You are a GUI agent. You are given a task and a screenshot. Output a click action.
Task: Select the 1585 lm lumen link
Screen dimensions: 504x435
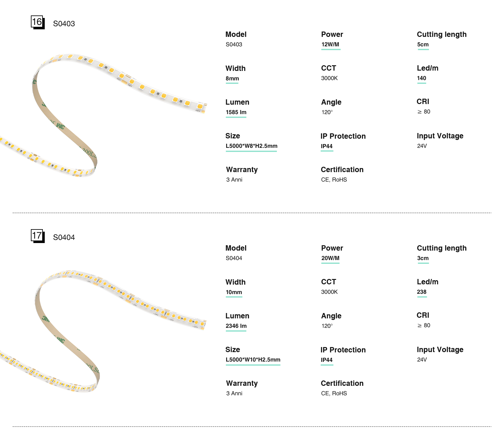tap(236, 112)
